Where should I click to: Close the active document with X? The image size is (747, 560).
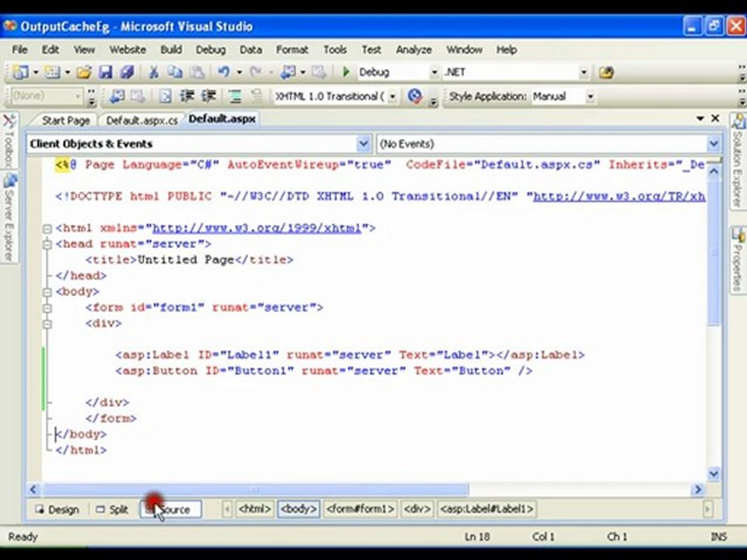pos(715,118)
